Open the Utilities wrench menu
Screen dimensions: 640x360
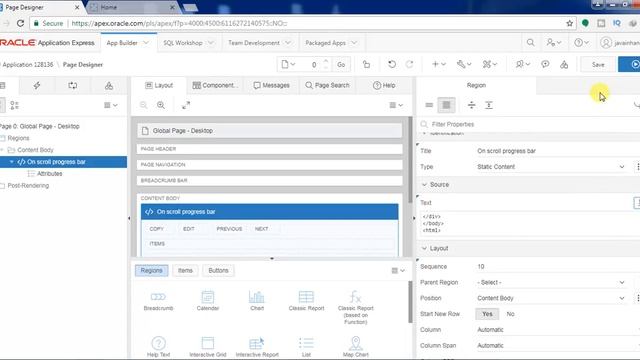pos(464,64)
